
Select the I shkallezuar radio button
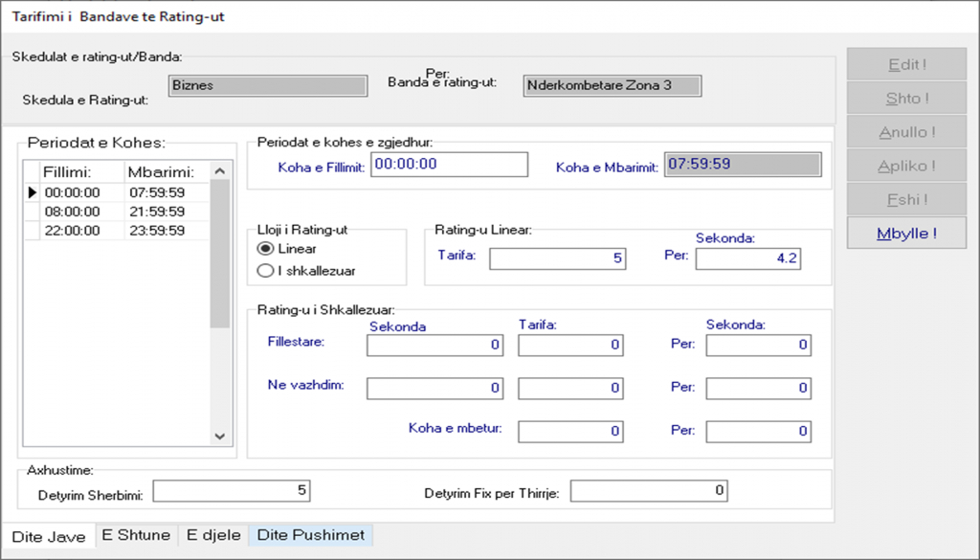pyautogui.click(x=265, y=271)
